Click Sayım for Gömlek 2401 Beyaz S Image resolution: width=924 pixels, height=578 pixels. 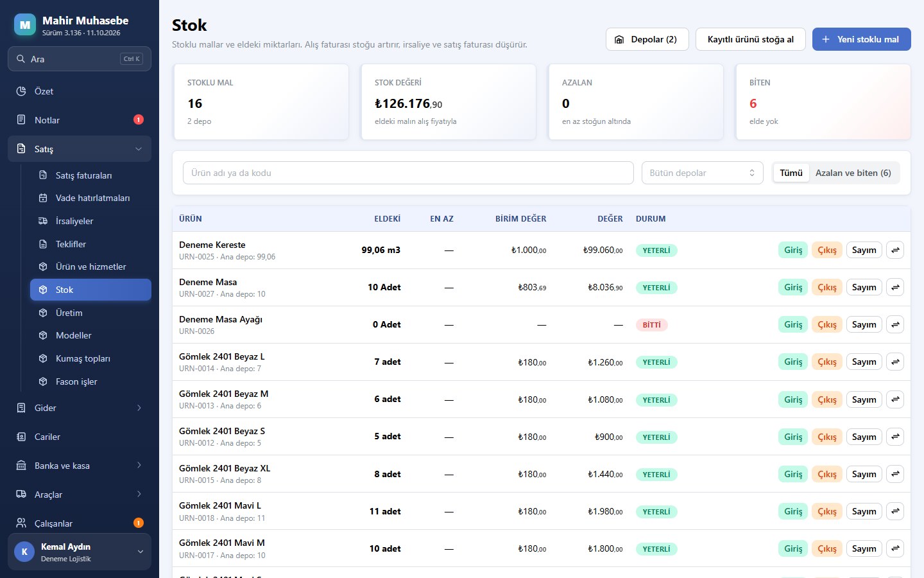click(864, 437)
